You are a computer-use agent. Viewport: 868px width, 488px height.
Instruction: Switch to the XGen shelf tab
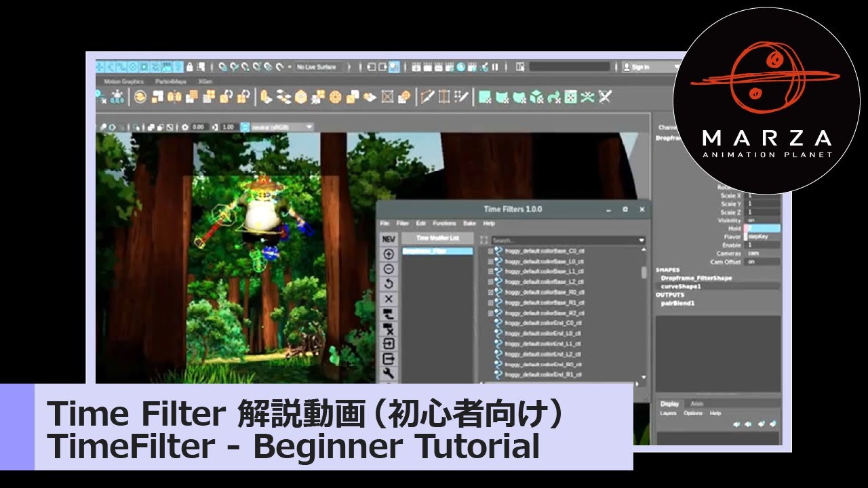(x=205, y=81)
